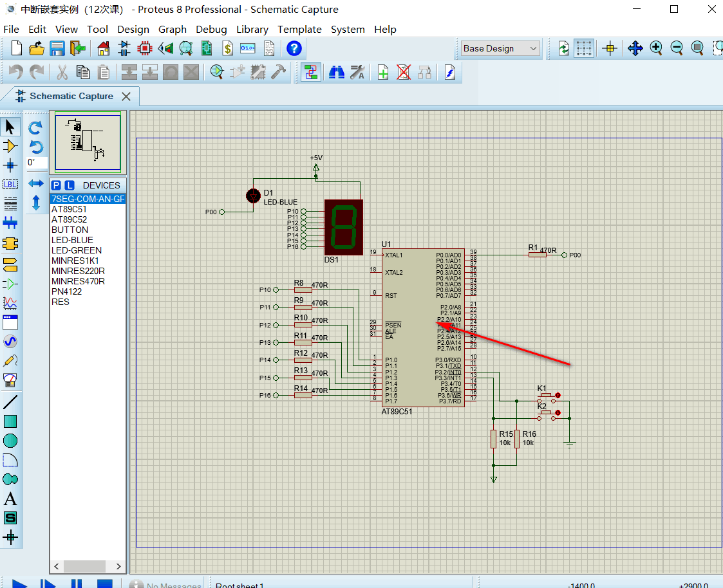Select the 2D circle graphics tool
The image size is (723, 588).
click(x=10, y=441)
